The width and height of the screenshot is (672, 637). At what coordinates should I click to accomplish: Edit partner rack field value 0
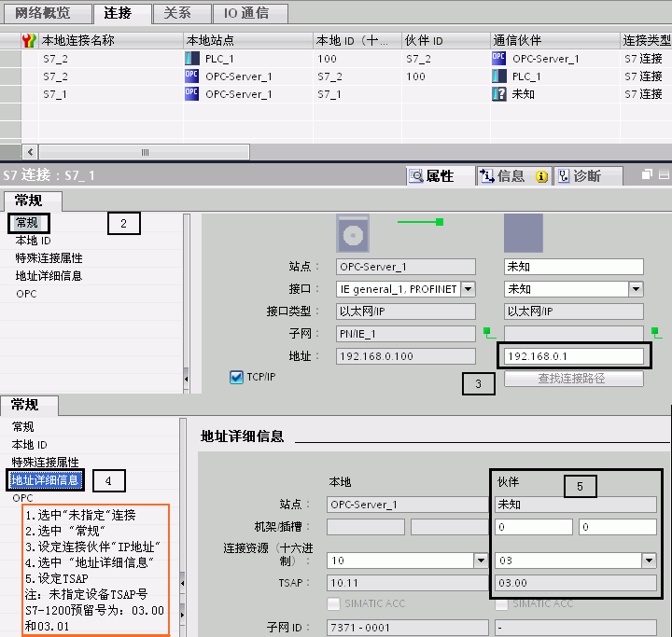tap(534, 527)
